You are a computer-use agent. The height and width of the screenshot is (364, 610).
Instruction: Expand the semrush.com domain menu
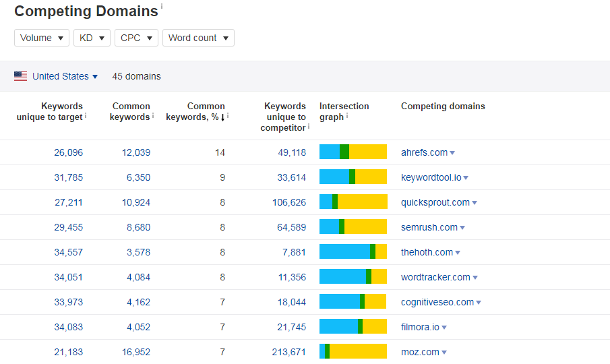click(462, 228)
